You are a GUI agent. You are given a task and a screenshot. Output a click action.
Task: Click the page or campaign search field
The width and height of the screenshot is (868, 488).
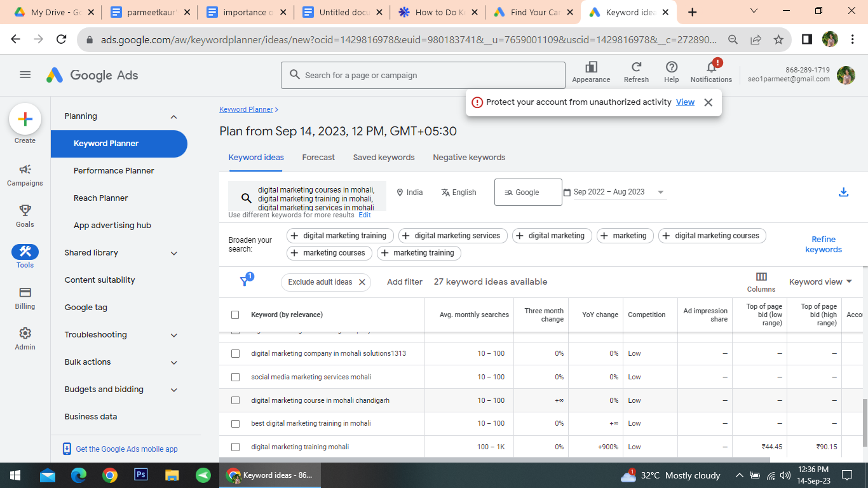coord(423,75)
